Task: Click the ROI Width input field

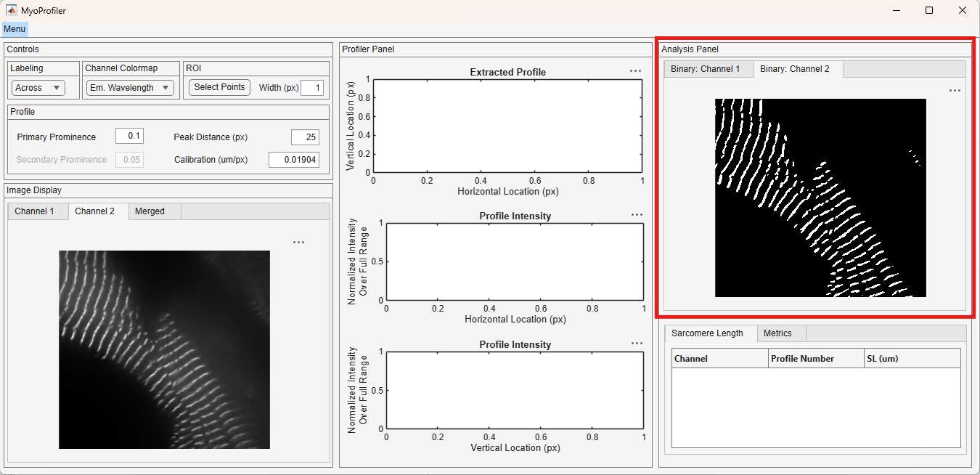Action: click(312, 88)
